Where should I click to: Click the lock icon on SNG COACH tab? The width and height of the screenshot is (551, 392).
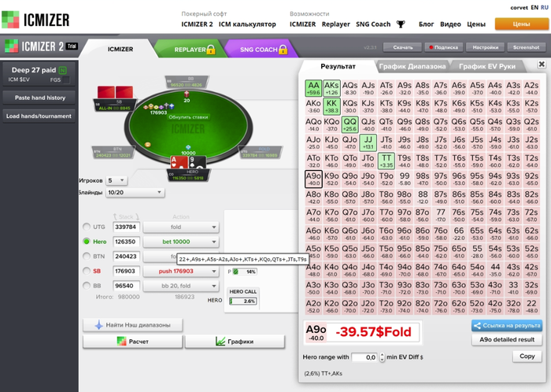tap(283, 50)
